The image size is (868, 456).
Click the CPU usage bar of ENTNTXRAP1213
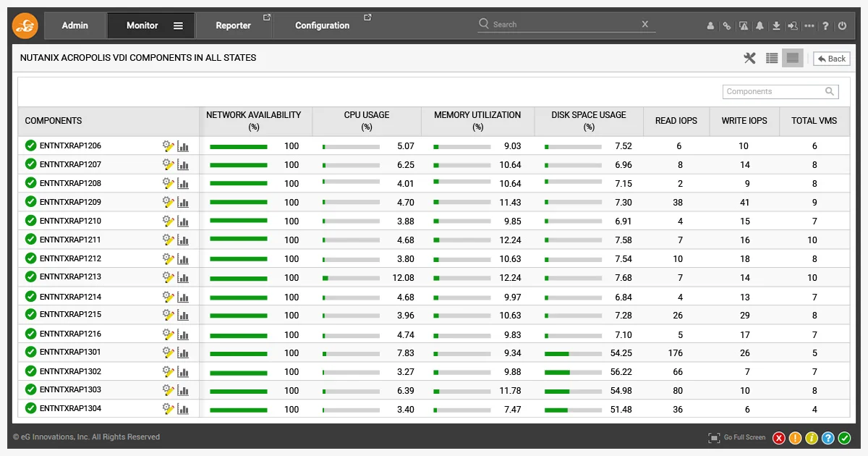point(351,278)
